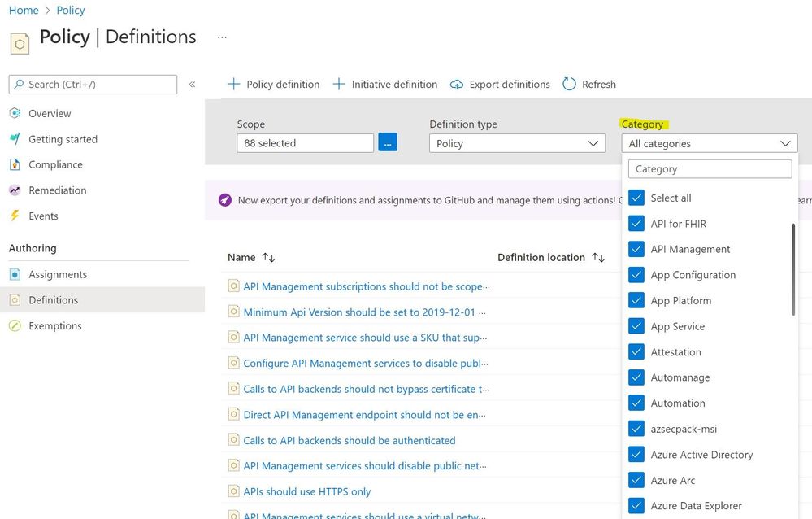Uncheck the Azure Data Explorer category
This screenshot has height=519, width=812.
pos(636,505)
